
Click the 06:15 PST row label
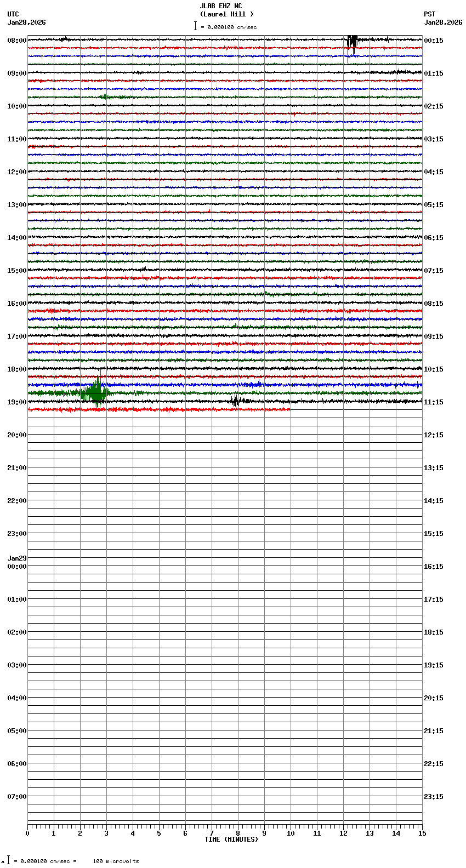434,238
